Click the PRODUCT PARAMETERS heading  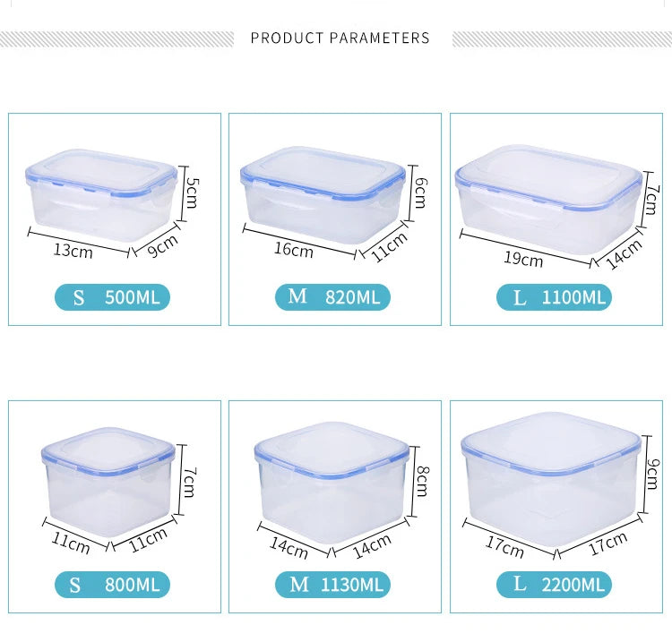point(340,39)
